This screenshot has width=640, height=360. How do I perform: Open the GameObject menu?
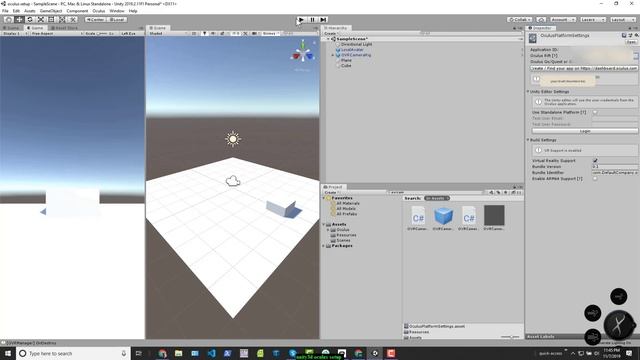(x=51, y=11)
